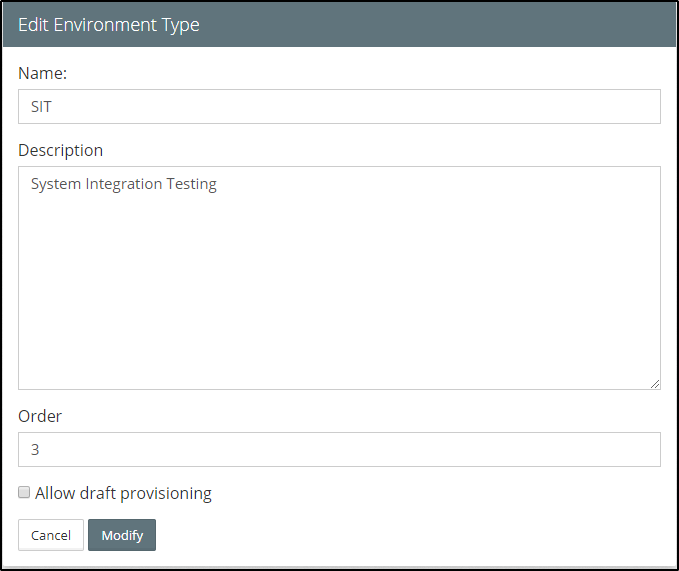
Task: Click the 'Allow draft provisioning' label text
Action: pyautogui.click(x=123, y=493)
